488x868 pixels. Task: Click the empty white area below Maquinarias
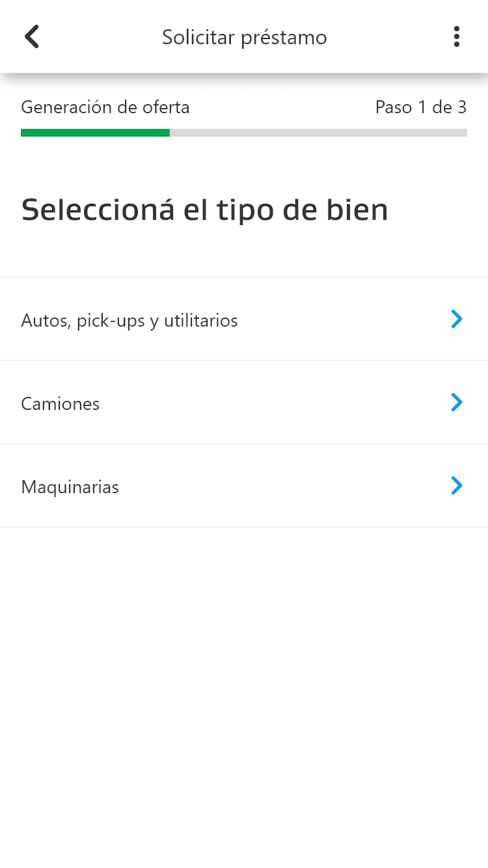point(244,696)
